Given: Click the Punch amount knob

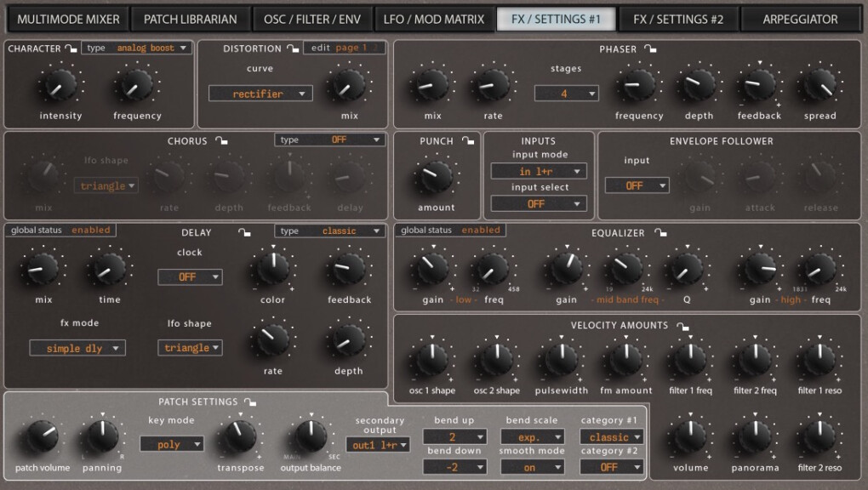Looking at the screenshot, I should coord(437,178).
